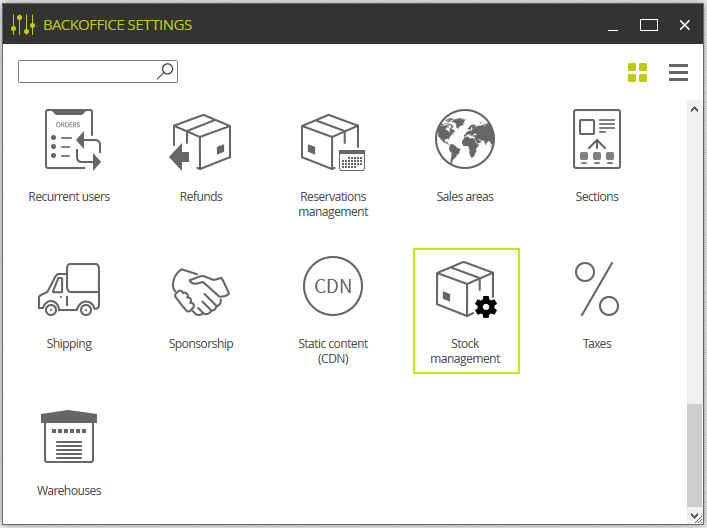Click the scrollbar down arrow
707x528 pixels.
tap(694, 515)
